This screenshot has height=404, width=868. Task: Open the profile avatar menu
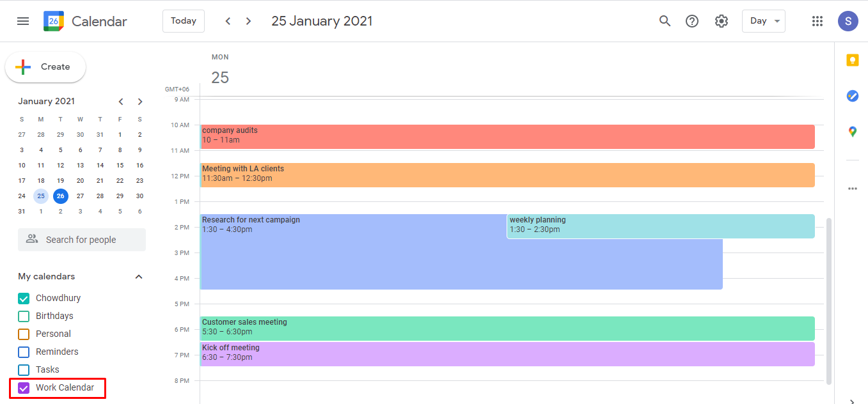(x=848, y=20)
